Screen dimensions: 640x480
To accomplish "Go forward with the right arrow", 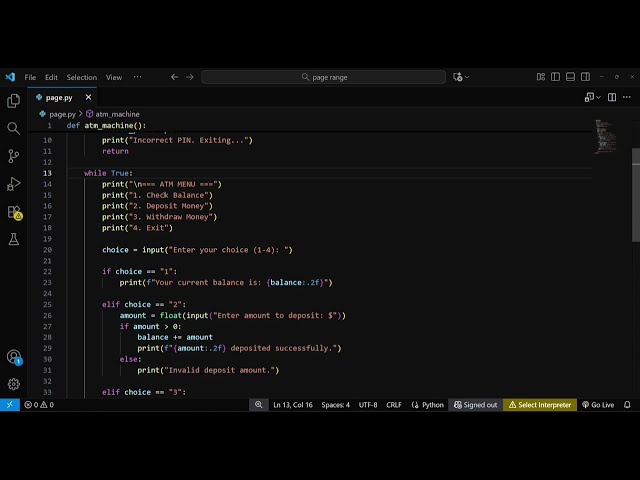I will point(190,77).
